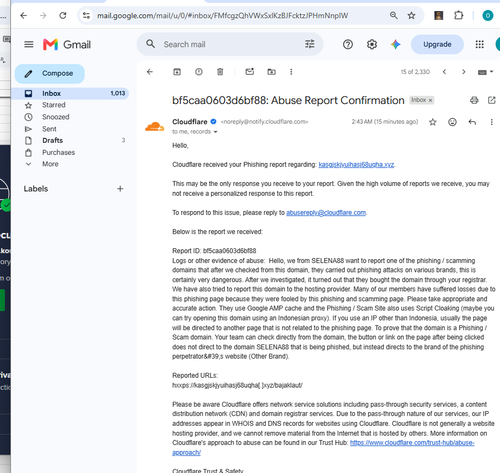Open the Gmail main menu hamburger
The image size is (500, 473).
click(29, 44)
